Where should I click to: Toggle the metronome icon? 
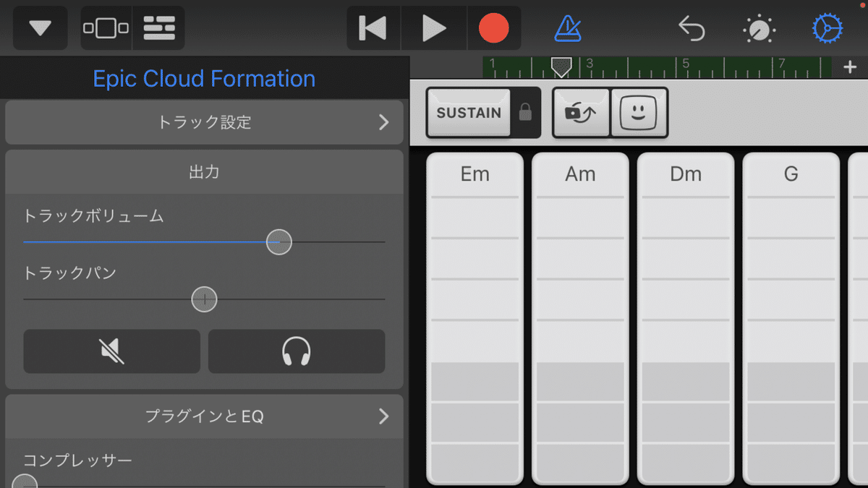tap(568, 28)
